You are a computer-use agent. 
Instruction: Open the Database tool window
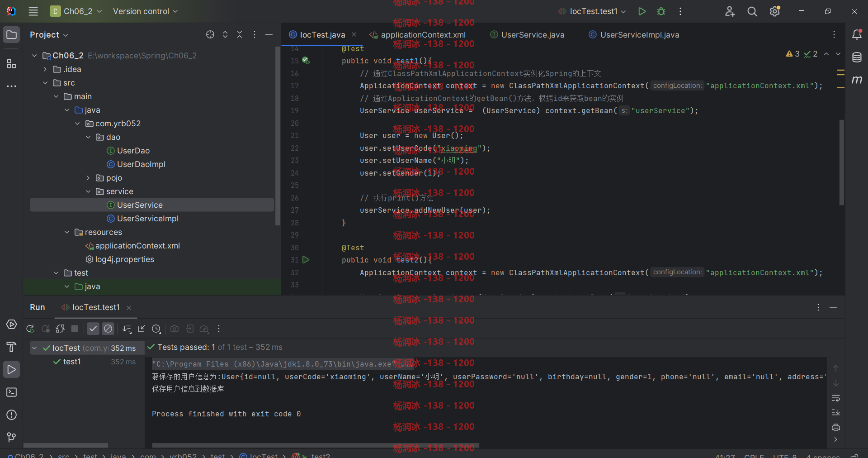click(857, 57)
